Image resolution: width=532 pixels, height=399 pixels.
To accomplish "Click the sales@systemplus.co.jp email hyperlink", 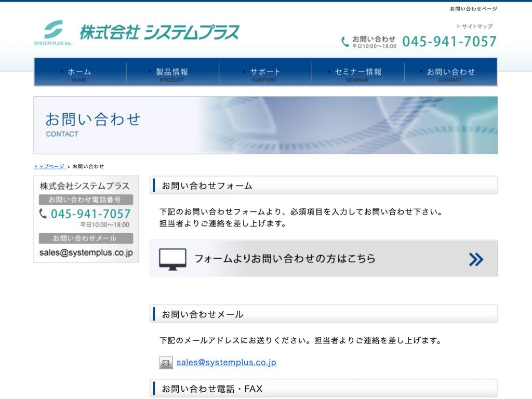I will (227, 362).
